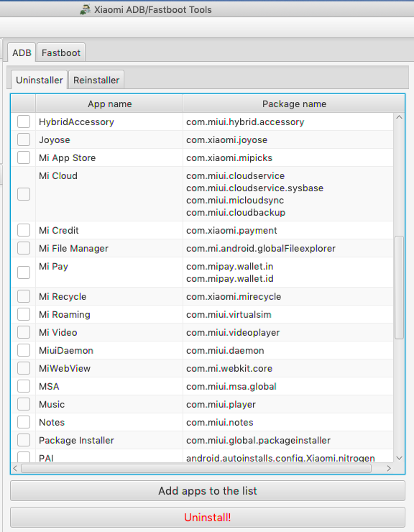Select com.miui.global.packageinstaller text
This screenshot has height=532, width=414.
coord(258,441)
